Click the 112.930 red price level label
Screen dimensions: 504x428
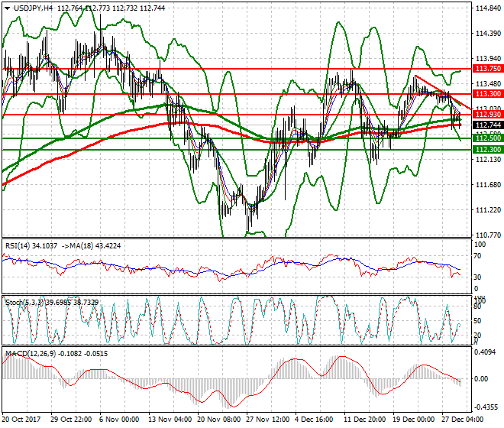(486, 114)
